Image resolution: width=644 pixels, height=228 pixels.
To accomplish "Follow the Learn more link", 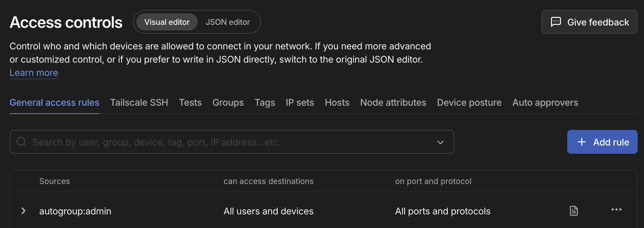I will (34, 73).
